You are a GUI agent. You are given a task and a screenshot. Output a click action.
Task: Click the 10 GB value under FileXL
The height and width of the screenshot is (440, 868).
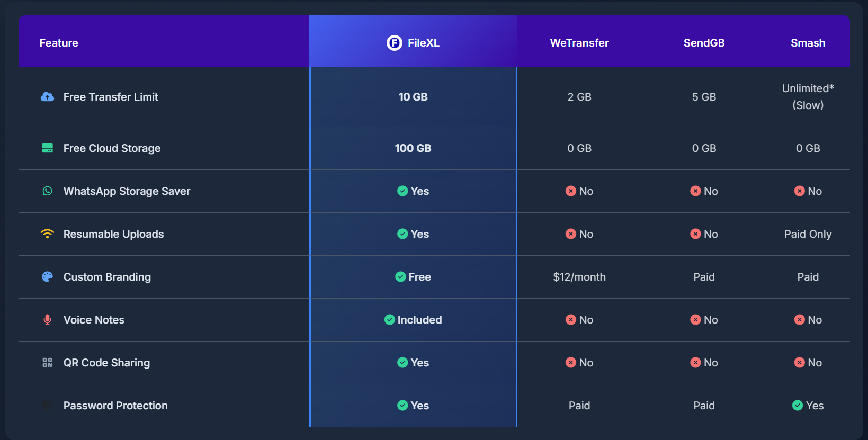click(413, 97)
